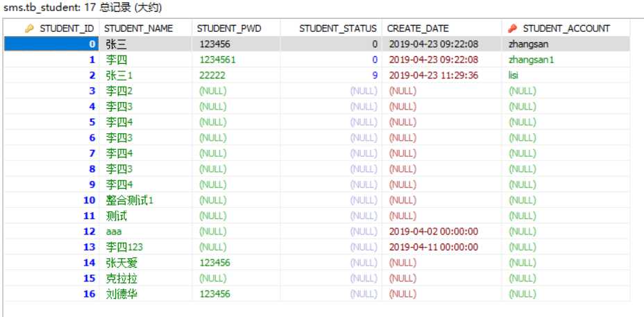Screen dimensions: 644x317
Task: Select the name cell 张三1
Action: click(x=119, y=75)
